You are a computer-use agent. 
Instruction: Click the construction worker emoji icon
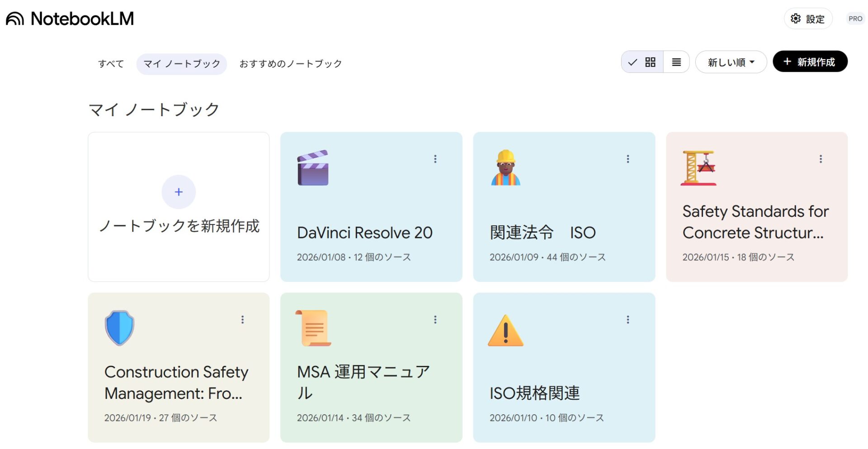pos(505,168)
